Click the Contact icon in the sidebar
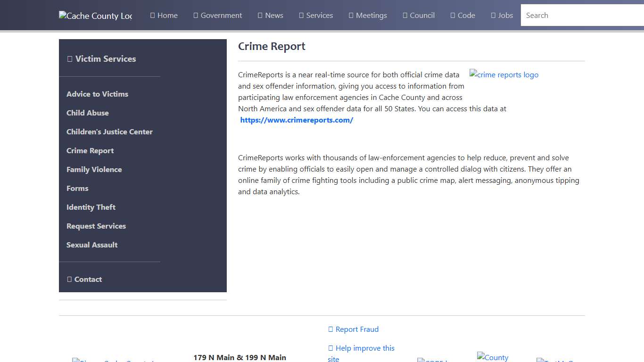 (x=69, y=279)
